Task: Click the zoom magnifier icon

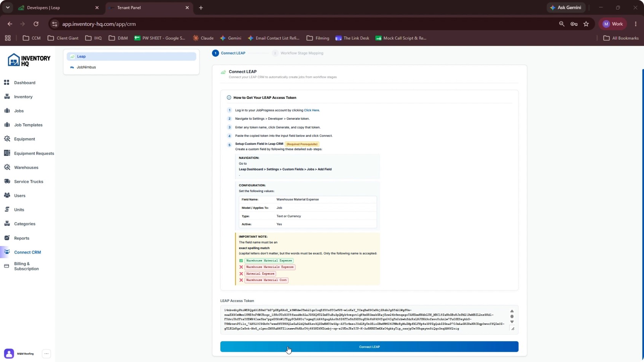Action: click(561, 24)
